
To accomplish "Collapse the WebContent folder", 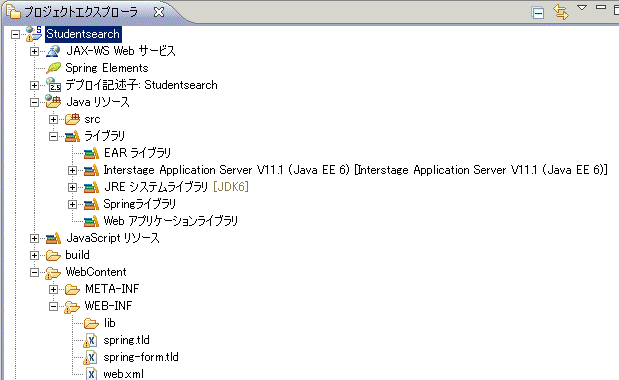I will point(34,272).
